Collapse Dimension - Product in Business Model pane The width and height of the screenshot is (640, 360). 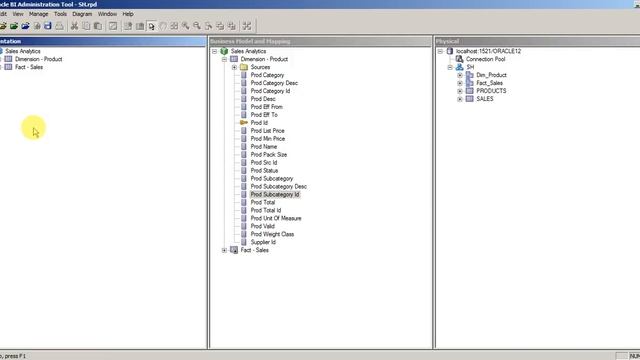pos(224,59)
